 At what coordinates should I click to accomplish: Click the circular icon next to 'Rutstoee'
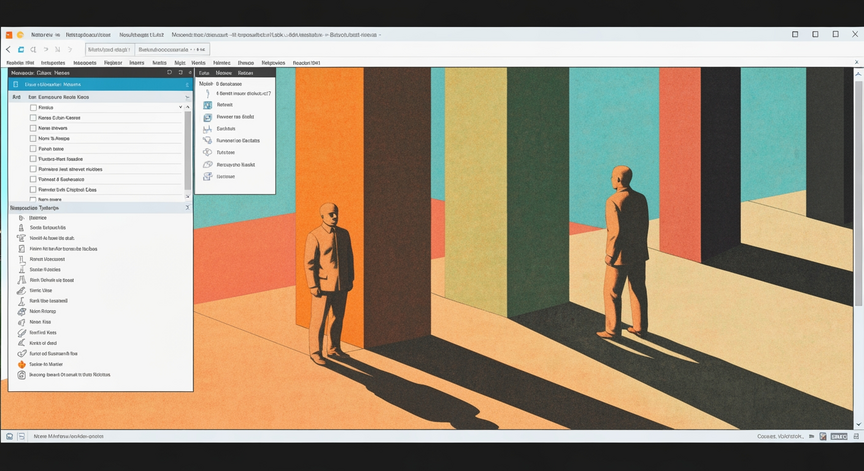click(207, 152)
